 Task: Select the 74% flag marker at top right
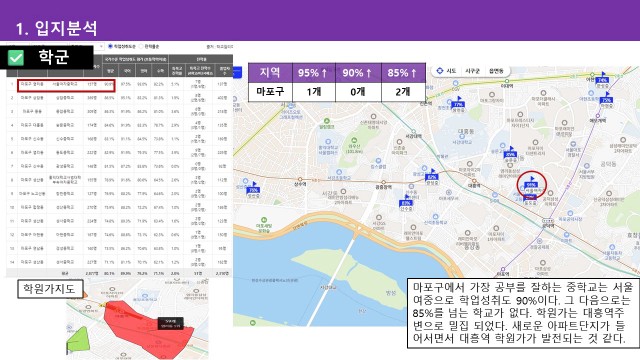click(602, 78)
